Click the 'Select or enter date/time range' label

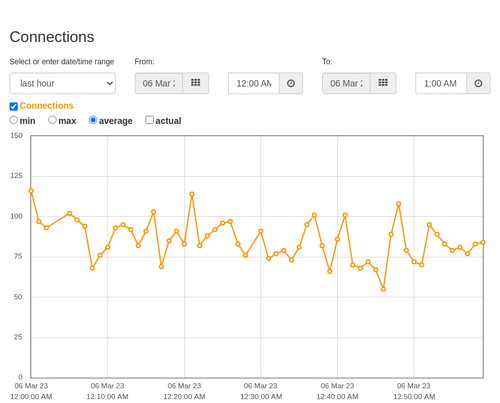pyautogui.click(x=62, y=62)
